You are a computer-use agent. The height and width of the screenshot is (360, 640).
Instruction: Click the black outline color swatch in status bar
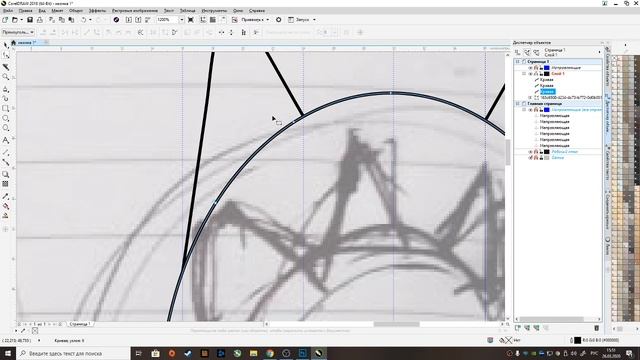coord(578,340)
